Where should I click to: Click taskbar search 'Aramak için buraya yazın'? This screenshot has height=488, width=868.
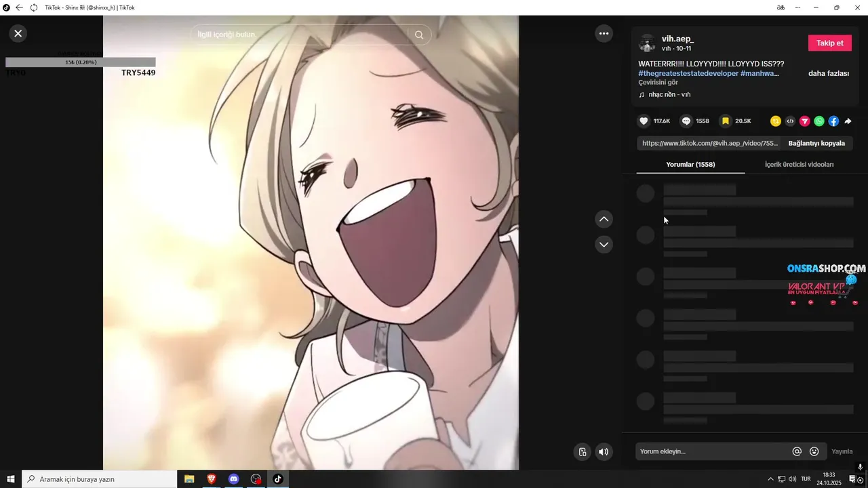click(100, 479)
